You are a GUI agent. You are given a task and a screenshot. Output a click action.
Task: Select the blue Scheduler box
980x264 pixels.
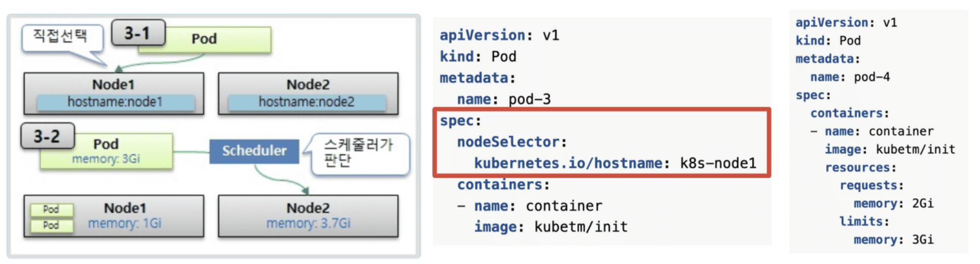pyautogui.click(x=254, y=151)
